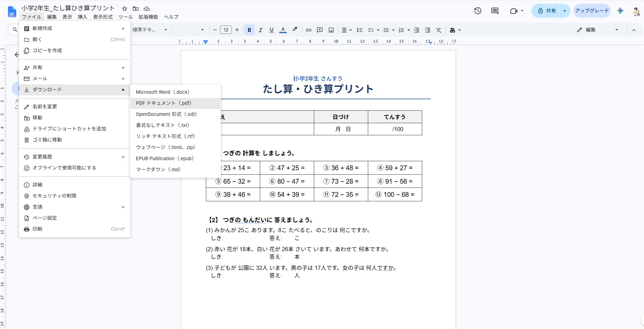Expand 変更履歴 submenu
The height and width of the screenshot is (329, 644).
click(x=75, y=157)
